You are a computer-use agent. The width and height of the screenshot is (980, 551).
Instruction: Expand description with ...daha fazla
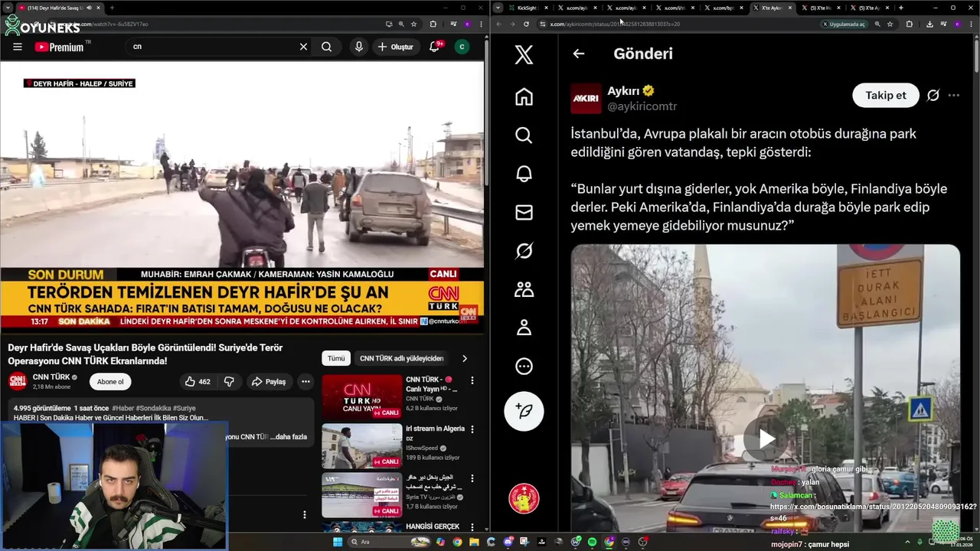tap(289, 437)
